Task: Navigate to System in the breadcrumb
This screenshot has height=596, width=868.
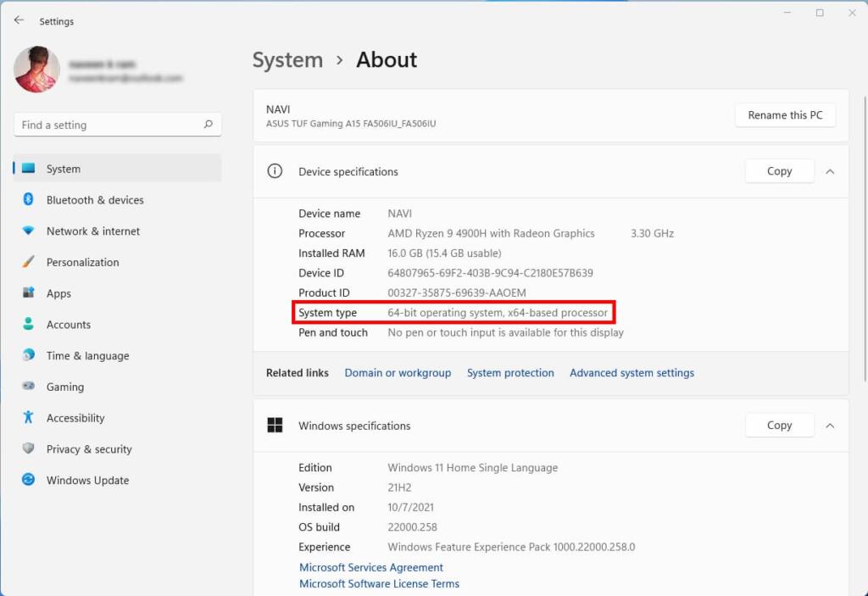Action: pyautogui.click(x=287, y=60)
